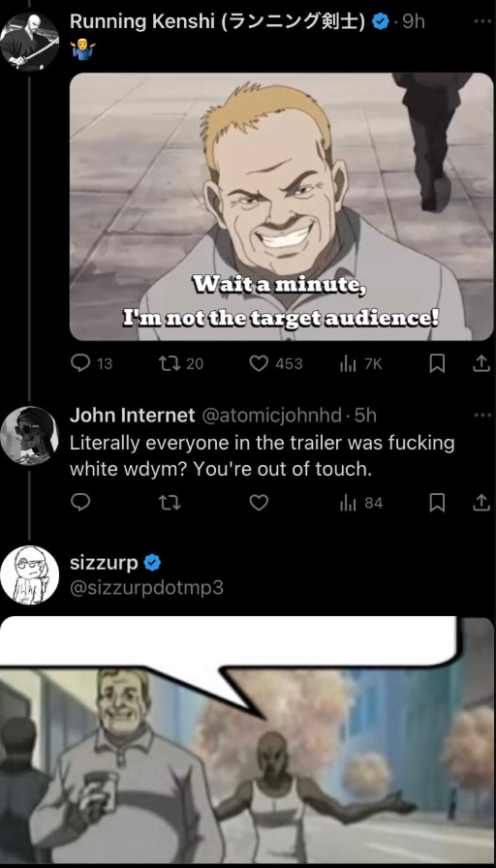Share John Internet's comment
Image resolution: width=496 pixels, height=868 pixels.
(x=481, y=503)
